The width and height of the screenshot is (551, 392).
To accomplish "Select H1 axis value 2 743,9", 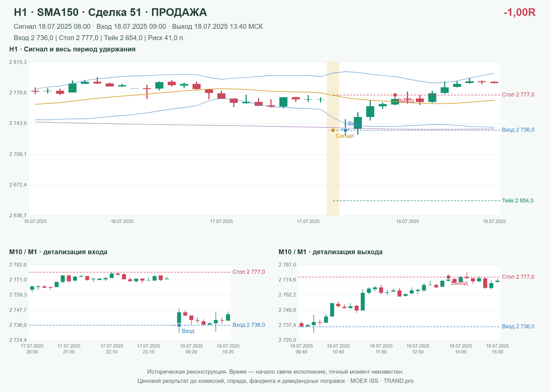I will click(x=18, y=123).
